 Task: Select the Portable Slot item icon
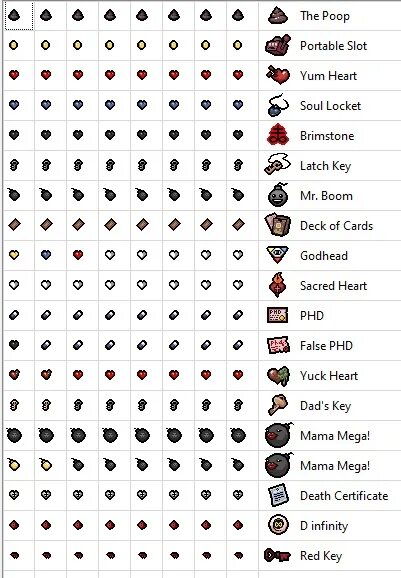point(278,46)
